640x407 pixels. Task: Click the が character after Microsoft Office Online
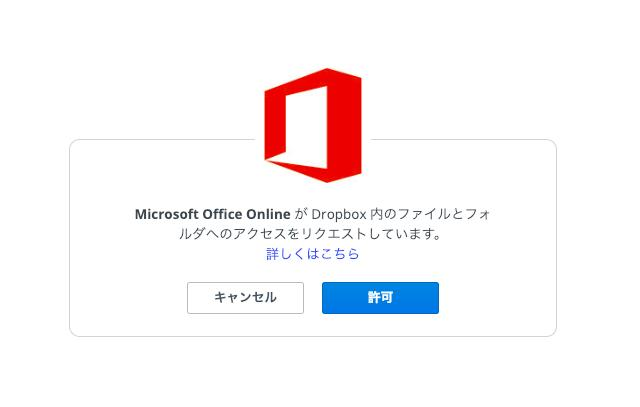coord(301,214)
